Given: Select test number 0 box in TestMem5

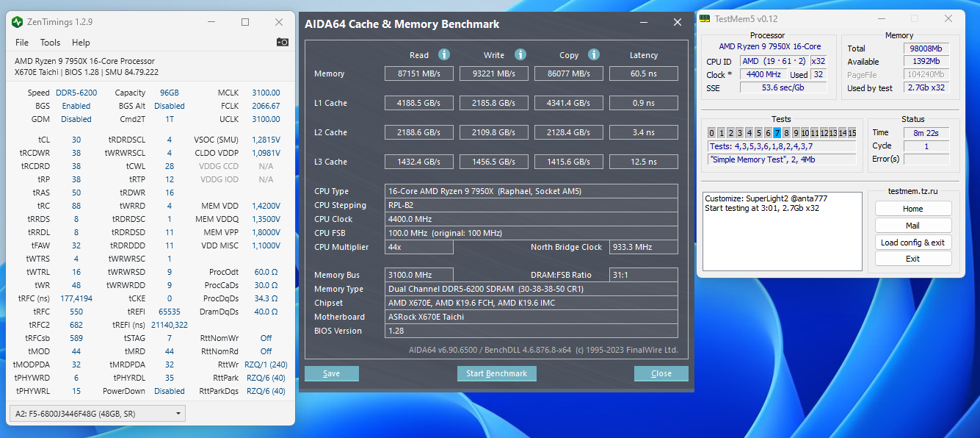Looking at the screenshot, I should point(711,133).
